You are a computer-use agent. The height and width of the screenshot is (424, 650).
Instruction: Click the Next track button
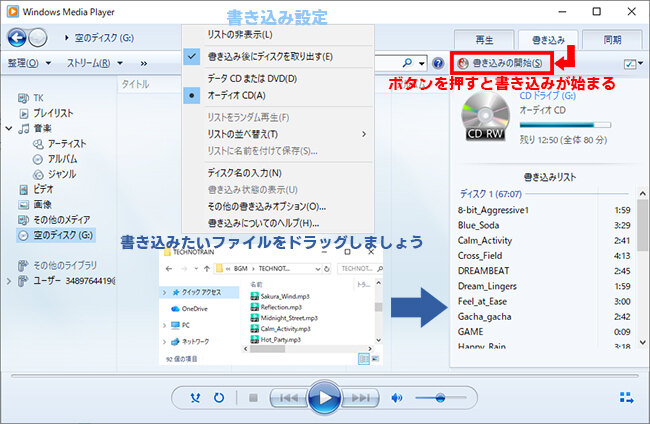click(361, 398)
